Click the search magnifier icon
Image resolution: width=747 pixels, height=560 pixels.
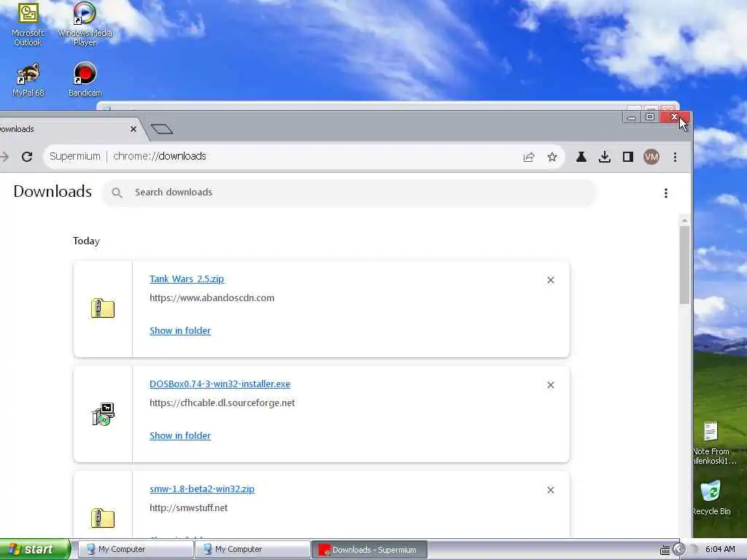click(x=117, y=192)
